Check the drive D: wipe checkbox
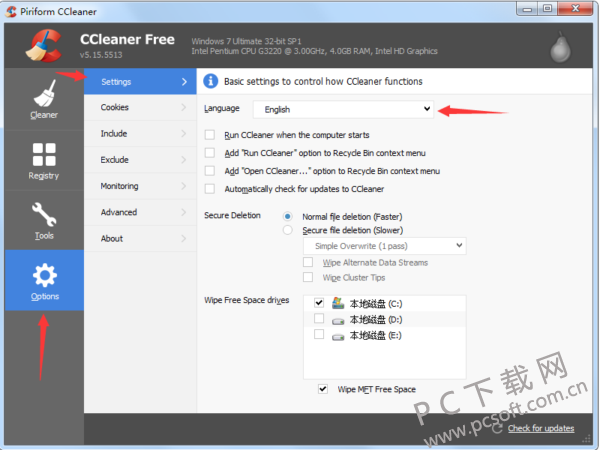This screenshot has height=450, width=600. click(319, 318)
